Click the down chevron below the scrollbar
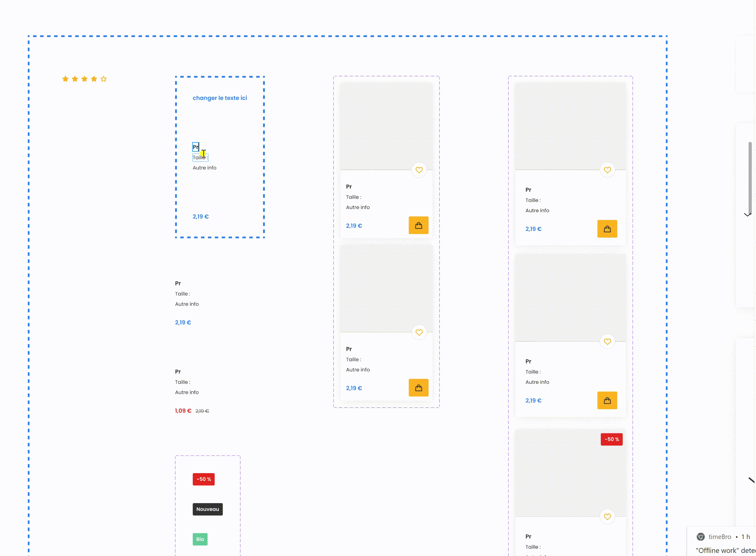 pos(747,214)
